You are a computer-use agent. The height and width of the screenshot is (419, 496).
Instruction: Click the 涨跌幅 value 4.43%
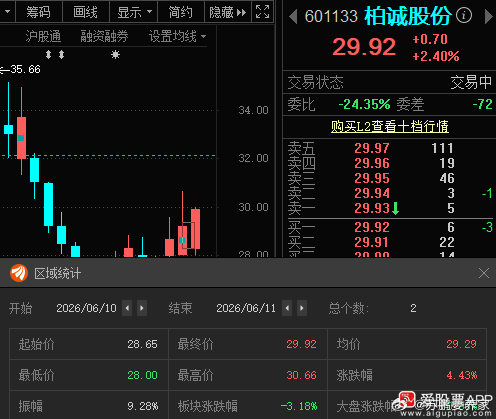tap(462, 375)
